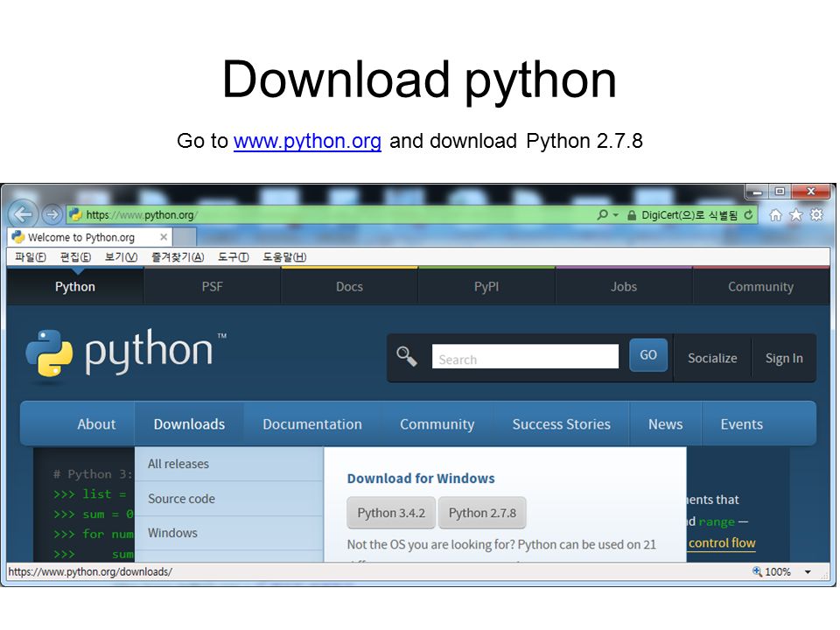Open the Success Stories navigation item
840x630 pixels.
[562, 423]
